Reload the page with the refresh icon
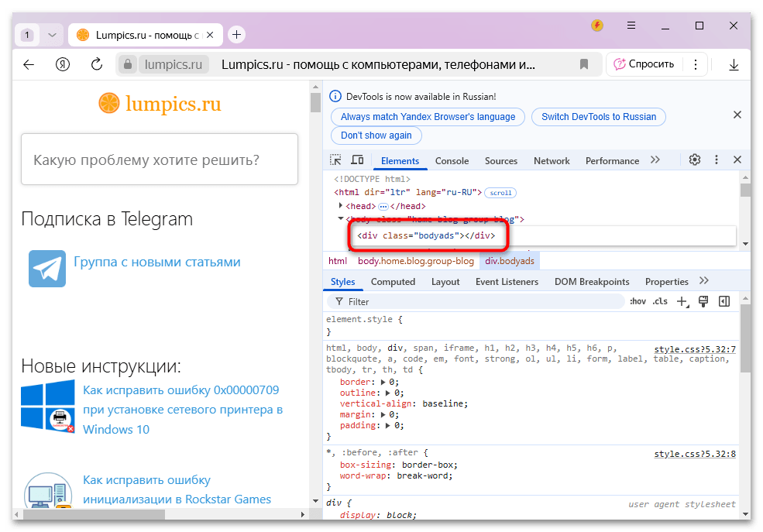The width and height of the screenshot is (763, 532). [x=96, y=65]
